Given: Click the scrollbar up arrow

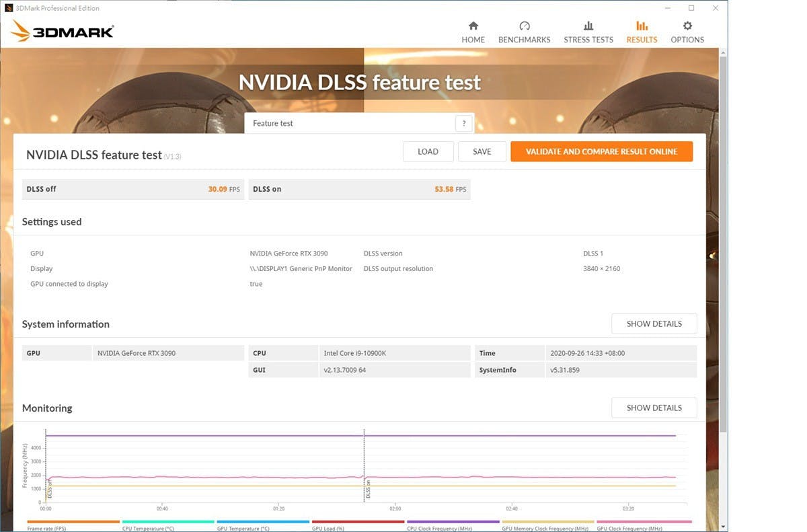Looking at the screenshot, I should (x=723, y=52).
